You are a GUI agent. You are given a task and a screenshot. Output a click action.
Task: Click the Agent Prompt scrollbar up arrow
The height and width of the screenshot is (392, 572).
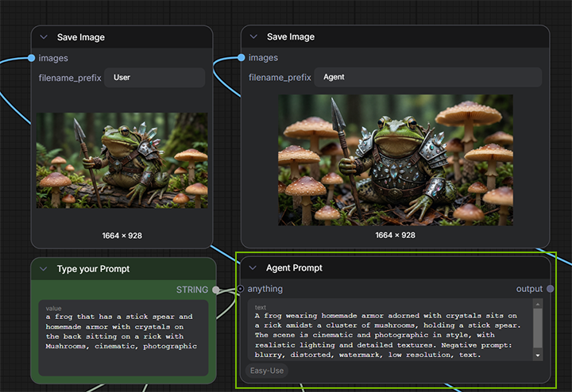tap(538, 304)
